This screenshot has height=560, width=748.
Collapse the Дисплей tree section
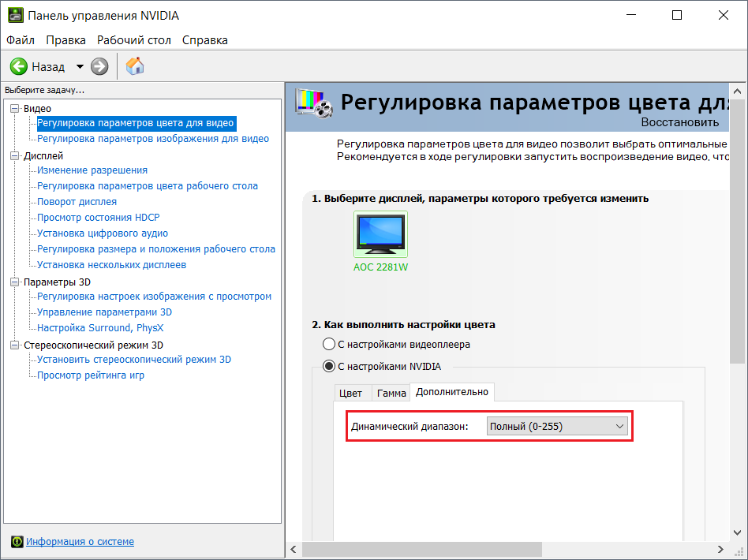tap(15, 155)
